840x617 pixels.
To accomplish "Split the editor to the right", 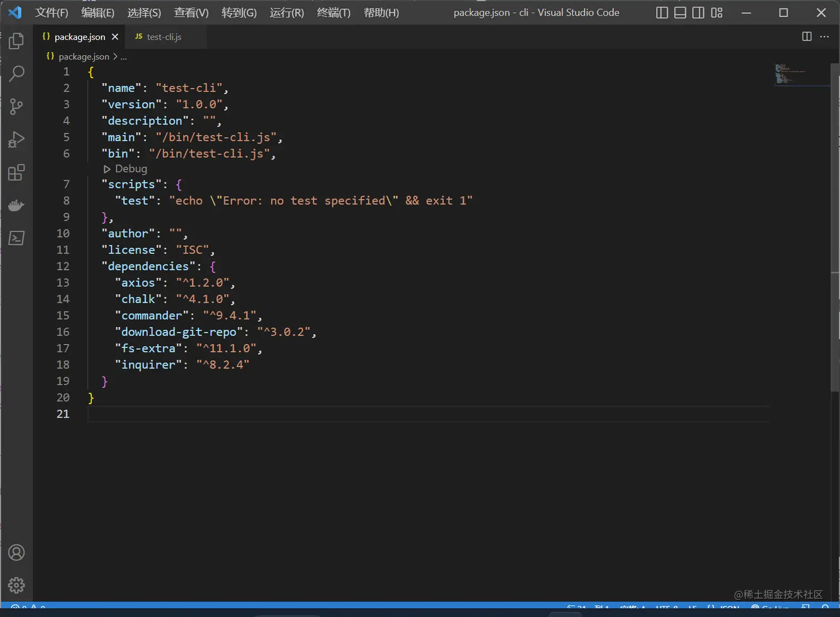I will 807,37.
